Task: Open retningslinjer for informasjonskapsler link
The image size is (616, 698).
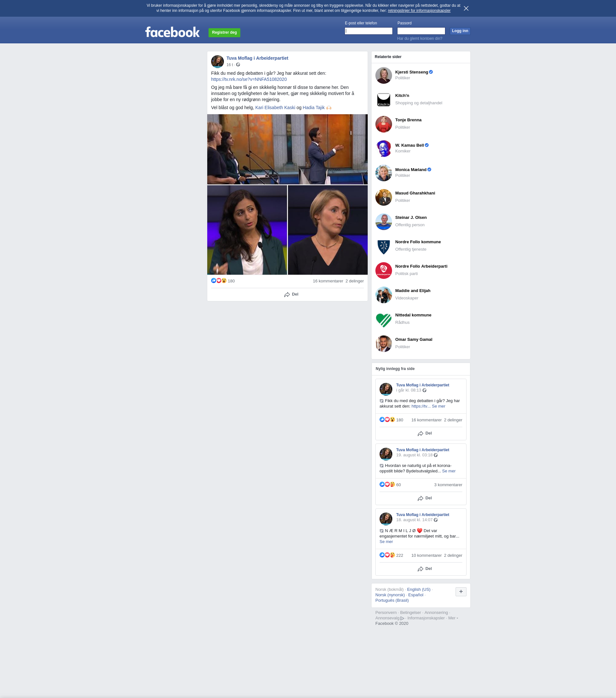Action: [419, 11]
